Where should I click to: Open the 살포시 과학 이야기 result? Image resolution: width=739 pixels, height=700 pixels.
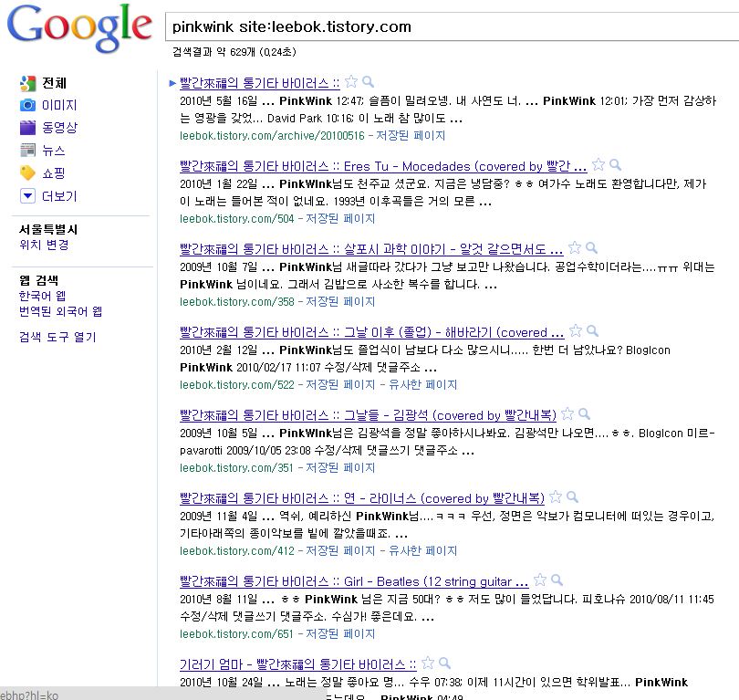pos(371,249)
